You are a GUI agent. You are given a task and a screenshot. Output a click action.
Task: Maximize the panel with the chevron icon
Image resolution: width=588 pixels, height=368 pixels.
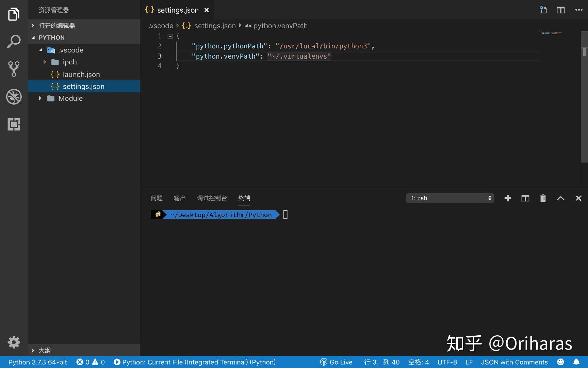561,198
